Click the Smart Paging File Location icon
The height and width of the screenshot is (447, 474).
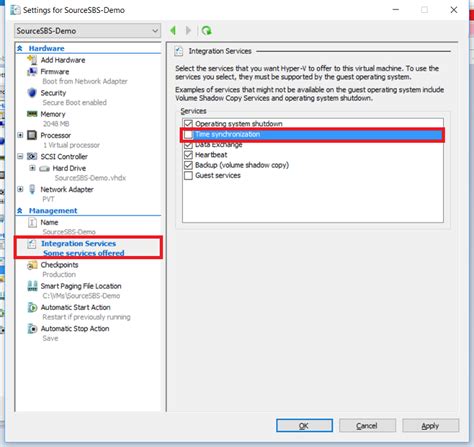point(32,286)
